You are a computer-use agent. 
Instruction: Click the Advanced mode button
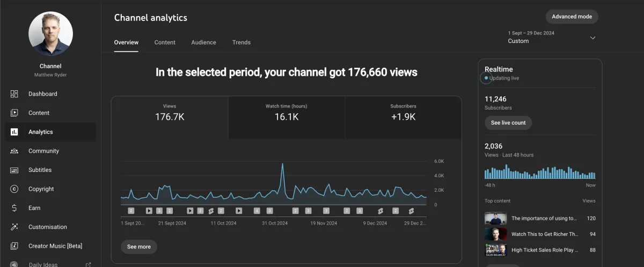(572, 17)
